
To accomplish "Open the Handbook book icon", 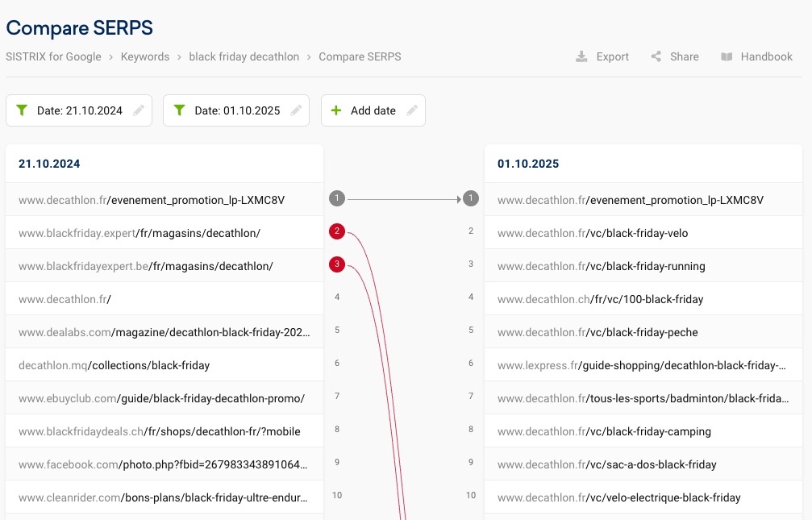I will click(x=727, y=56).
